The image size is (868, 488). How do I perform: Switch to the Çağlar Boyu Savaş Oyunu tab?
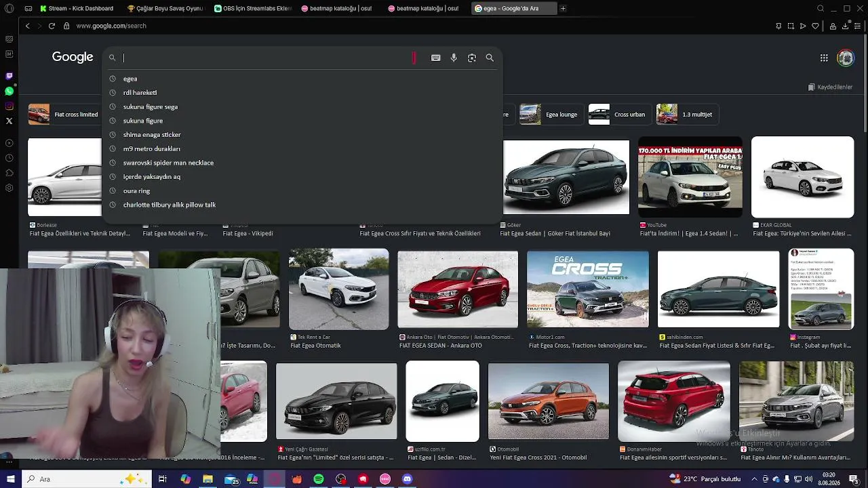(x=165, y=8)
